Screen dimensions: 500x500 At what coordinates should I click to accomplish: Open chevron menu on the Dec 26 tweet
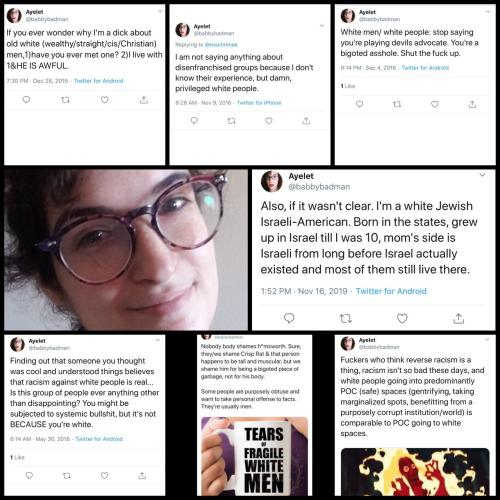point(160,11)
